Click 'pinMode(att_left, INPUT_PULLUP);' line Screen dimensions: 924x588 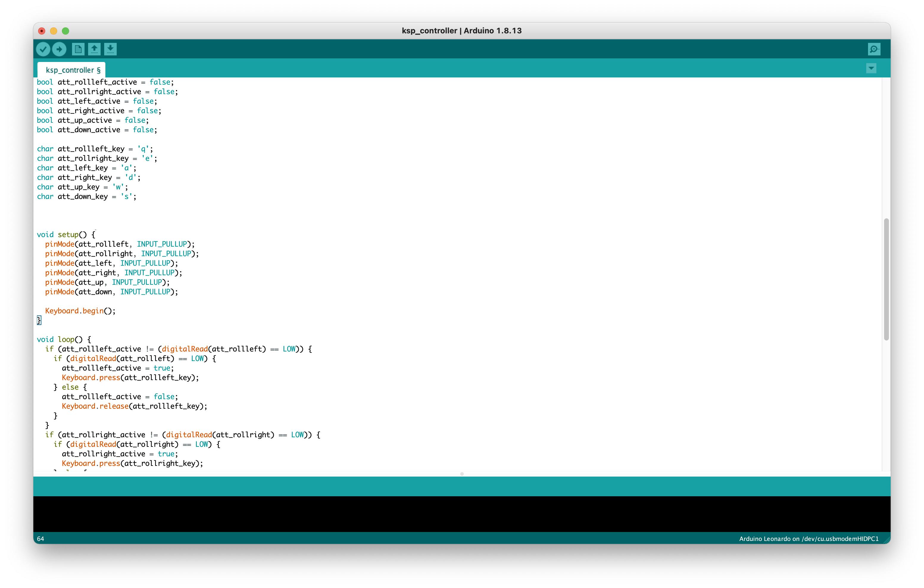pos(112,263)
